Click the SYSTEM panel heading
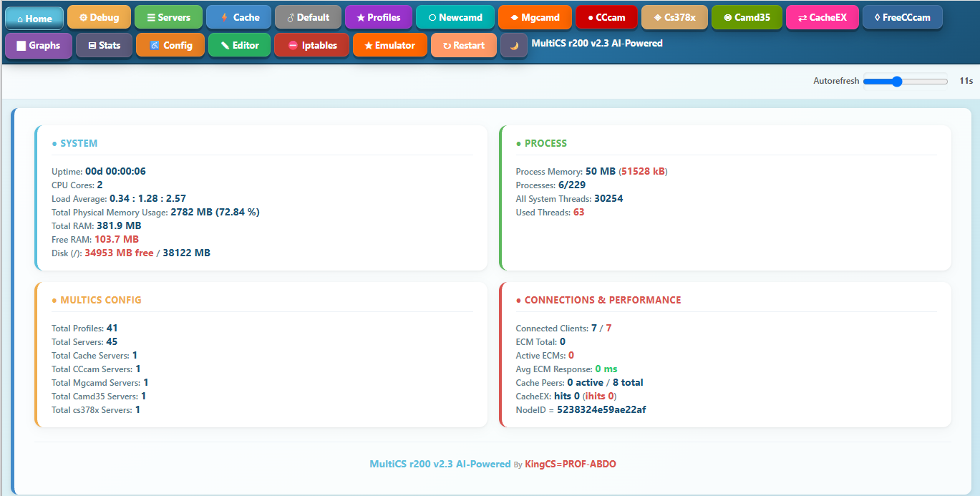This screenshot has height=496, width=980. pos(74,143)
